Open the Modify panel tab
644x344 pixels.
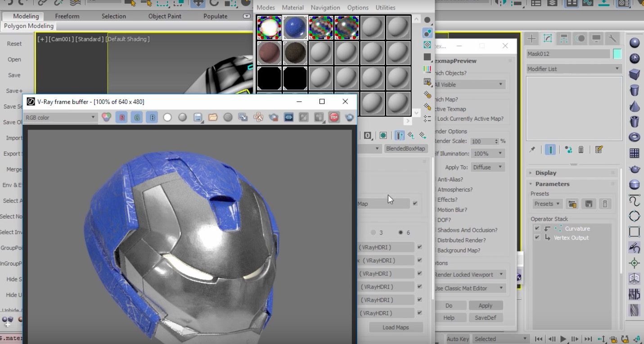point(548,39)
